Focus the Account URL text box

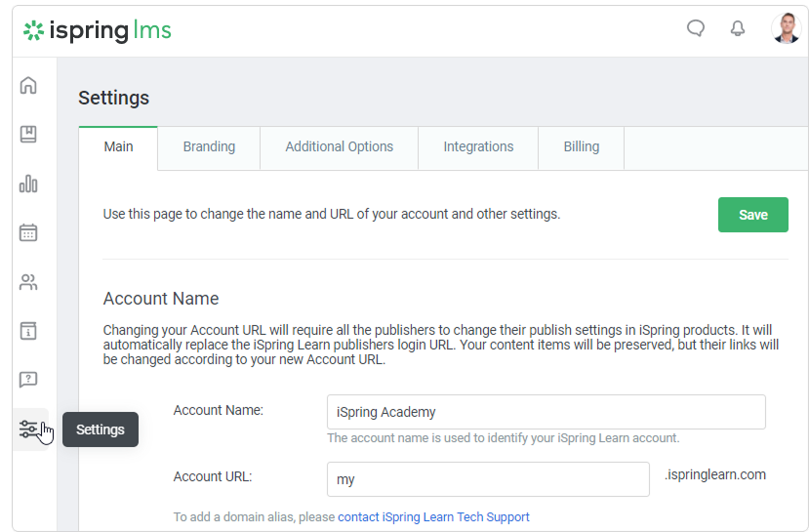(488, 479)
